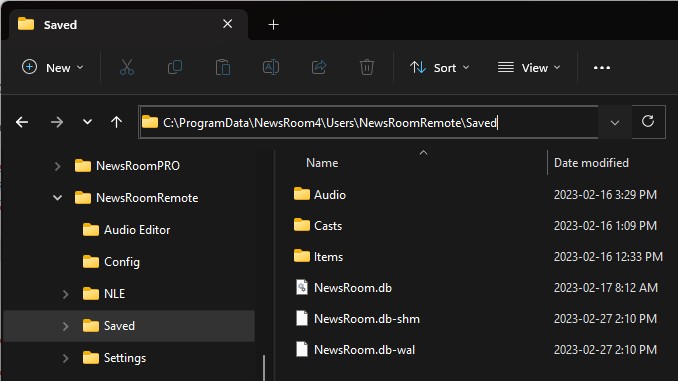678x381 pixels.
Task: Click the Delete trash can icon
Action: 367,67
